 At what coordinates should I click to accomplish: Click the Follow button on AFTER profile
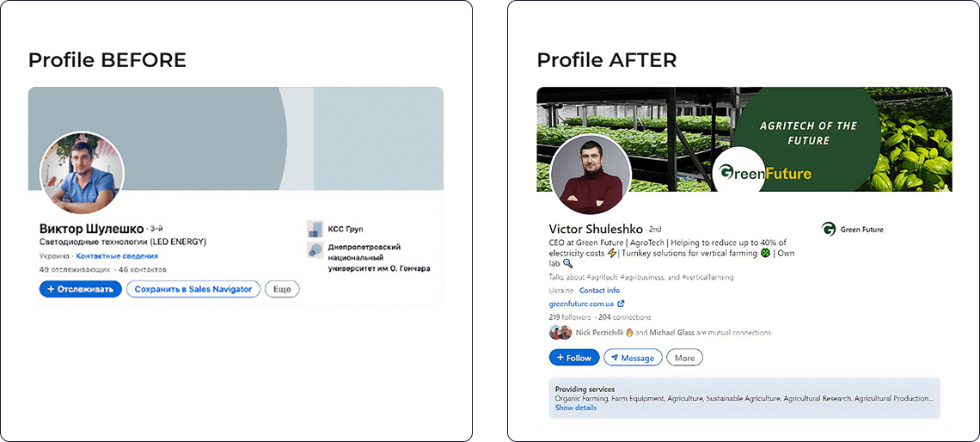pyautogui.click(x=574, y=358)
